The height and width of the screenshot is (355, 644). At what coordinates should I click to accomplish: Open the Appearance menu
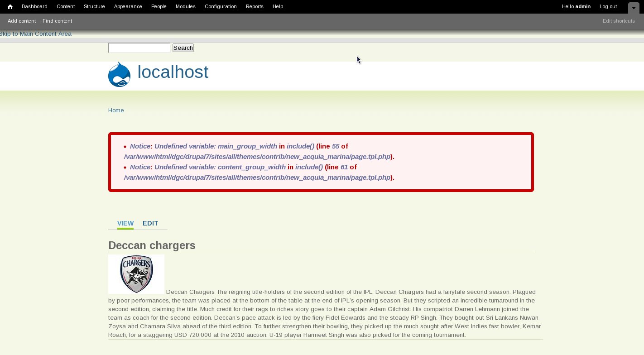pyautogui.click(x=128, y=6)
